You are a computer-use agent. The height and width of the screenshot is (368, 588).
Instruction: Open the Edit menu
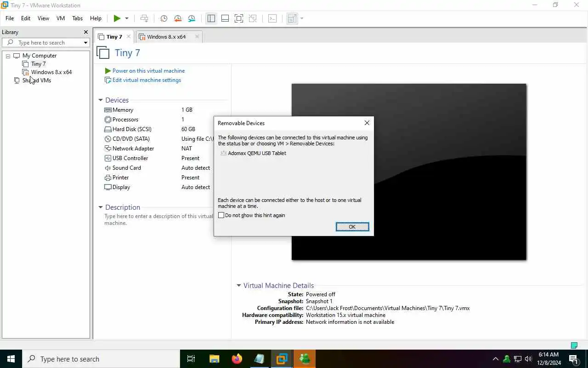(26, 18)
